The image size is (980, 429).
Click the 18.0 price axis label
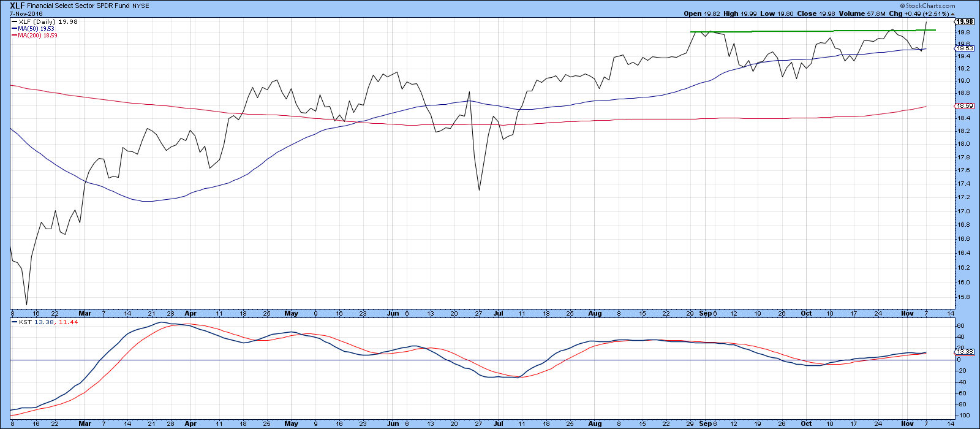(963, 144)
